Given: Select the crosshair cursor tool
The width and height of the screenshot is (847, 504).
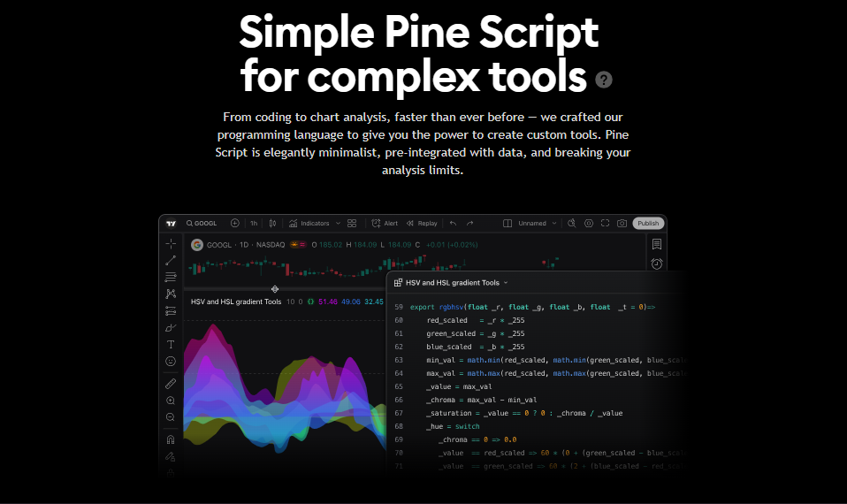Looking at the screenshot, I should [x=171, y=244].
